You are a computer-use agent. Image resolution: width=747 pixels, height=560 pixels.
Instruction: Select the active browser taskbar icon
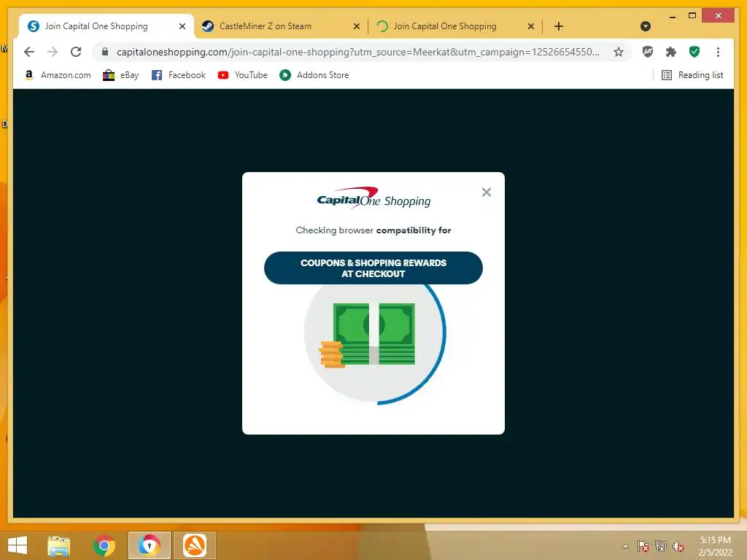point(149,545)
